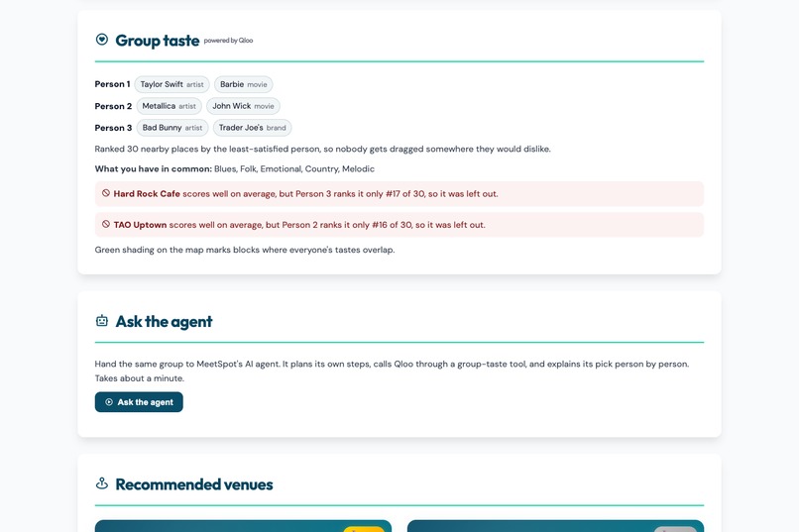Screen dimensions: 799x532
Task: Click the heart icon beside Group taste
Action: [102, 40]
